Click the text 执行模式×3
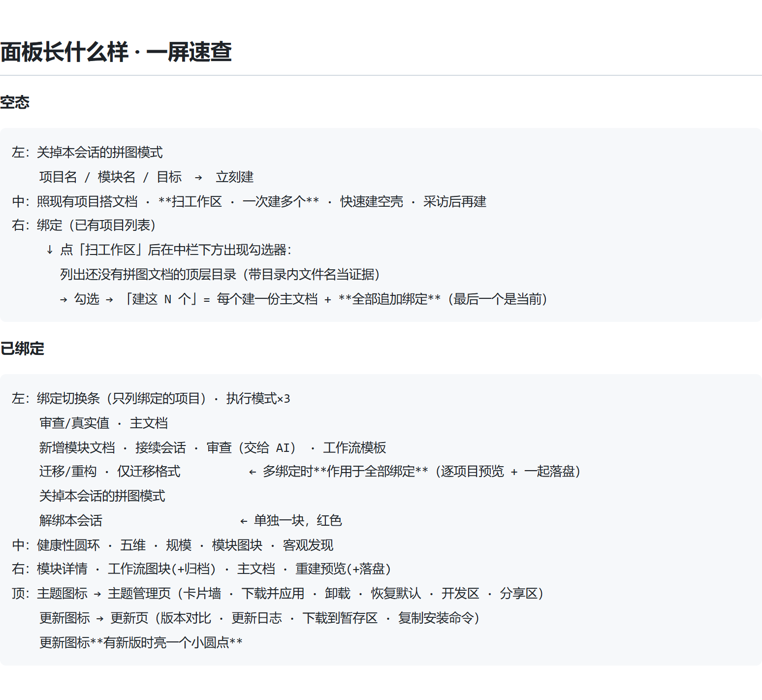762x700 pixels. click(258, 398)
